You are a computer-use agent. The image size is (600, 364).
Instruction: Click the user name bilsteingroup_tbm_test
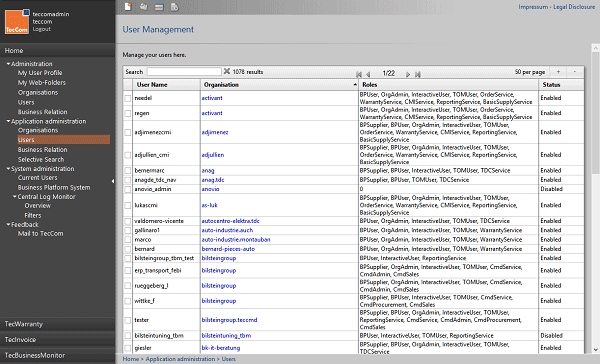pyautogui.click(x=164, y=258)
